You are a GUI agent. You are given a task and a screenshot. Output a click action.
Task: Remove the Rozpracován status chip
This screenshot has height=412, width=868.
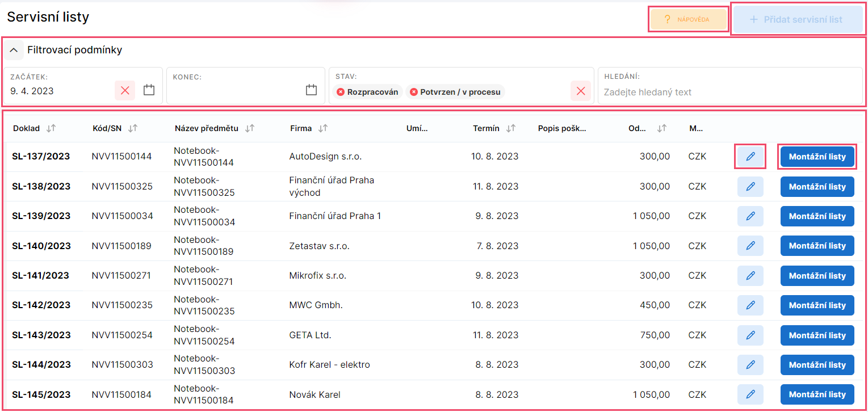coord(341,92)
